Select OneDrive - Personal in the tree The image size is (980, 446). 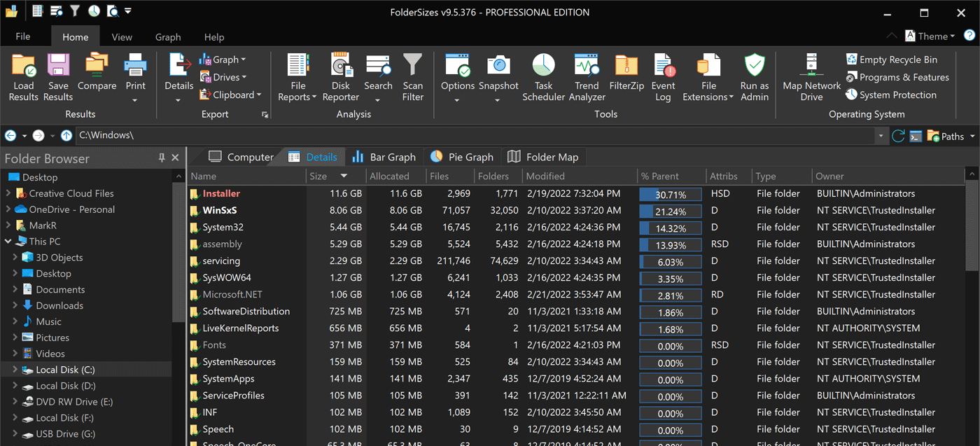click(71, 209)
